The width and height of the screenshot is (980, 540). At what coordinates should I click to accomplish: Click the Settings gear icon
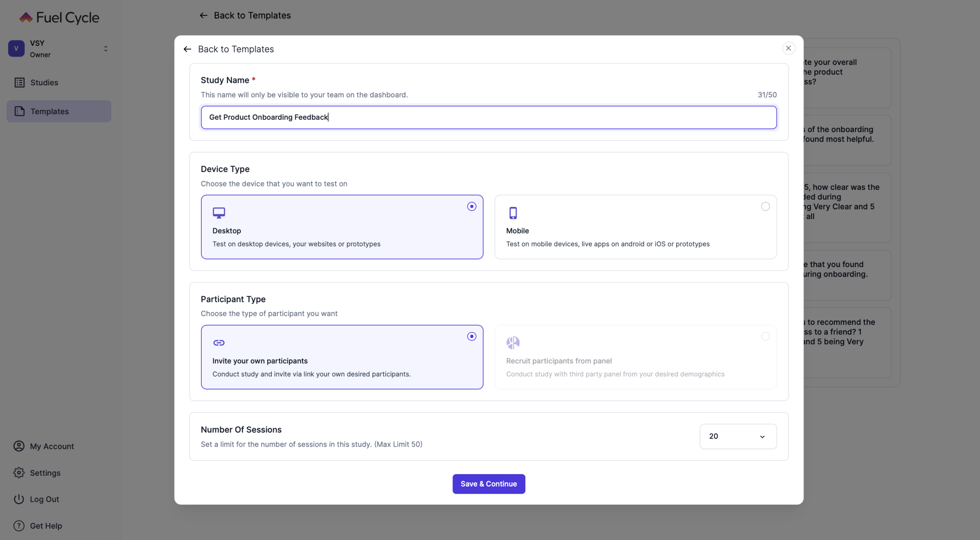point(19,473)
